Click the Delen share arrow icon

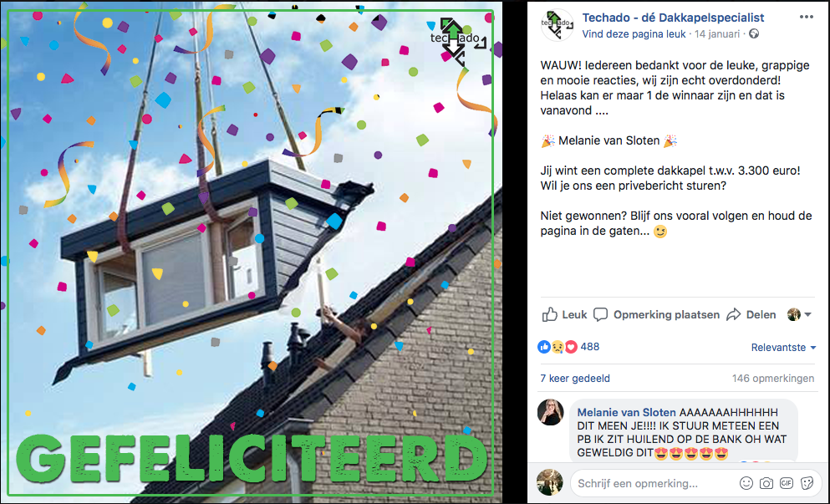point(733,314)
